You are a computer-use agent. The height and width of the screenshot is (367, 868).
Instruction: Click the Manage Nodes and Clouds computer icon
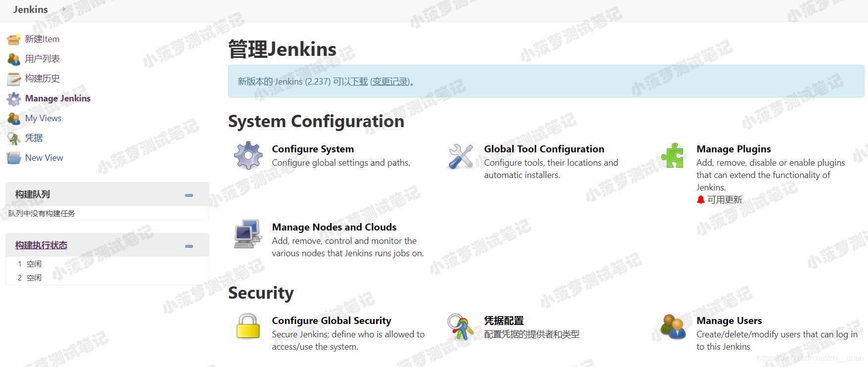[248, 234]
